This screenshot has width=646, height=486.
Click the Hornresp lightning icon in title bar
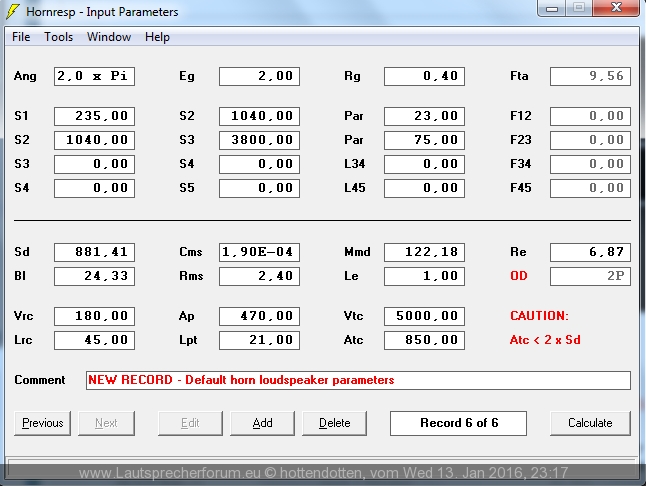pos(12,12)
